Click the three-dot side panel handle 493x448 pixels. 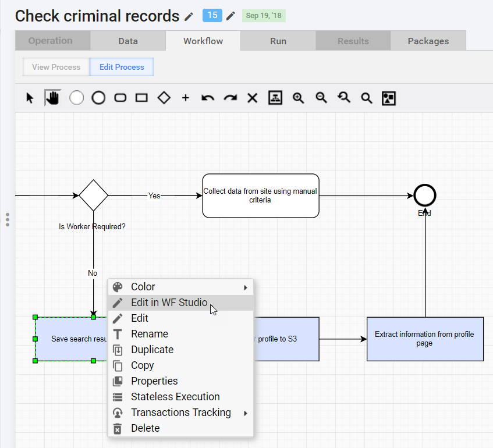8,219
